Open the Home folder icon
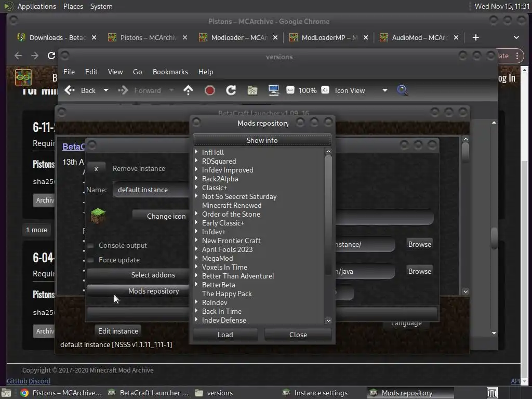 click(252, 90)
